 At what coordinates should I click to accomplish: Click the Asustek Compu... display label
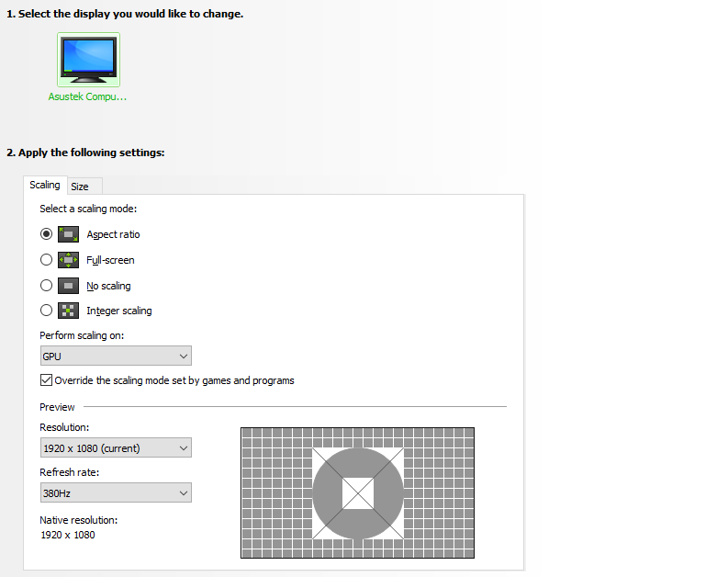click(x=87, y=96)
